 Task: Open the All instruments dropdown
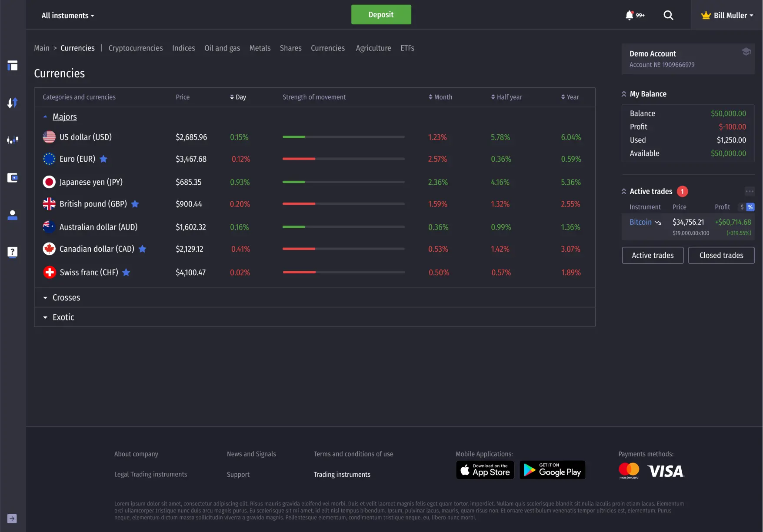click(67, 15)
